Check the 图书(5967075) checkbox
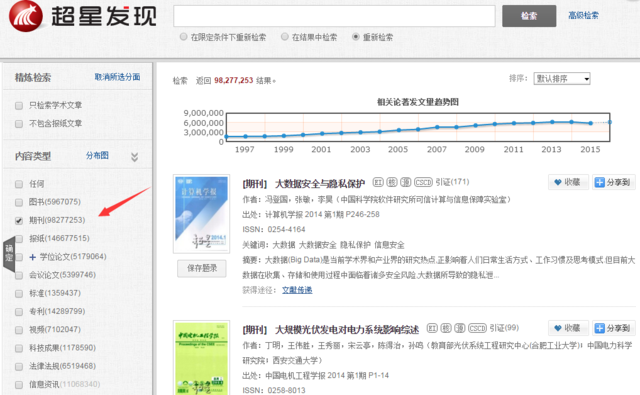This screenshot has width=640, height=395. (x=19, y=202)
